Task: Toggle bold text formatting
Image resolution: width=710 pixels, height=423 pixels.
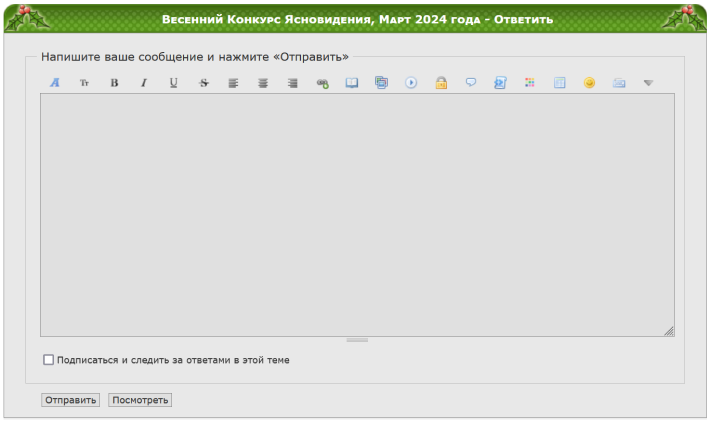Action: [114, 83]
